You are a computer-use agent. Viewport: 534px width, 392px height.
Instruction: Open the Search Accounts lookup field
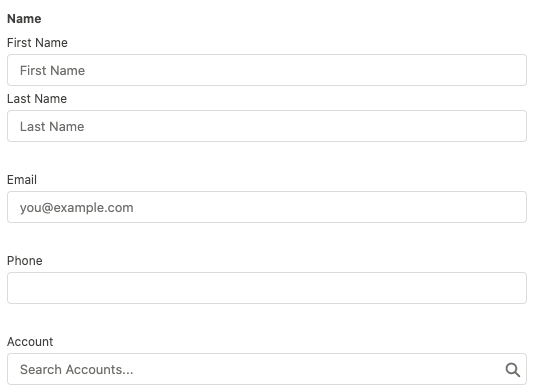[267, 369]
